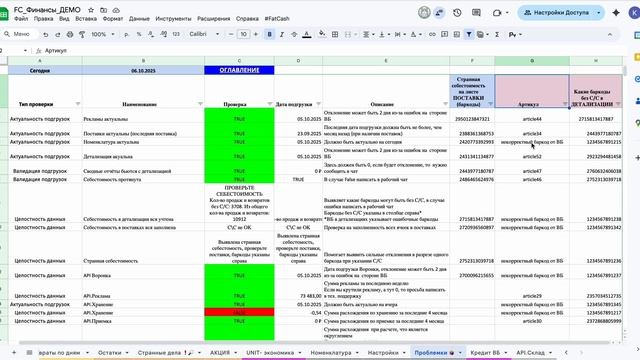Print the spreadsheet via toolbar icon
The image size is (640, 360).
point(70,35)
